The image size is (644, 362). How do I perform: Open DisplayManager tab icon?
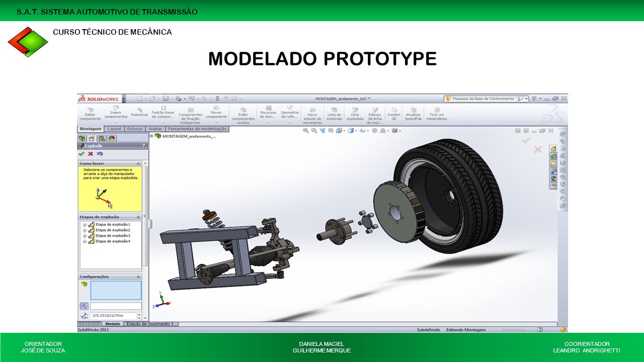pos(112,138)
